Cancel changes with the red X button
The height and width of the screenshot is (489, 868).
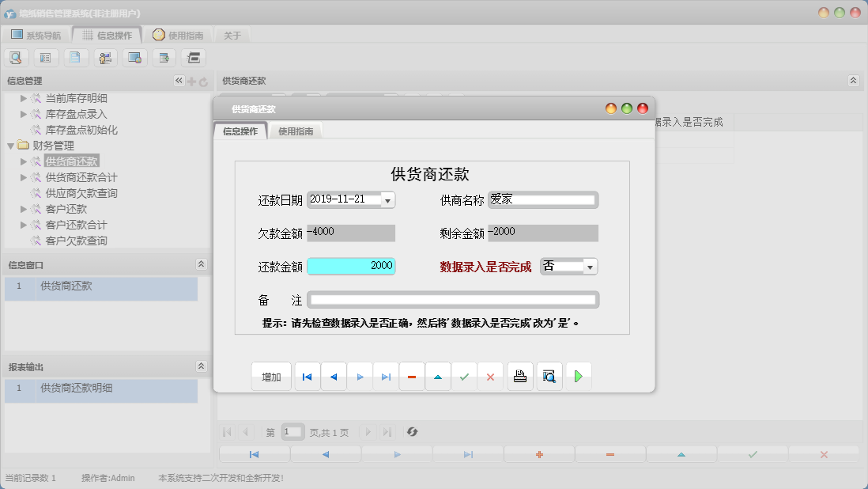[490, 377]
